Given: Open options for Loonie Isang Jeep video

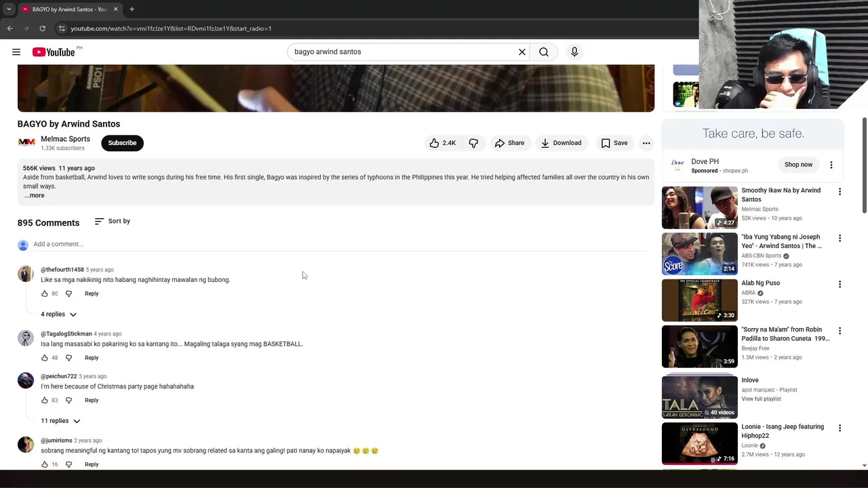Looking at the screenshot, I should [840, 428].
